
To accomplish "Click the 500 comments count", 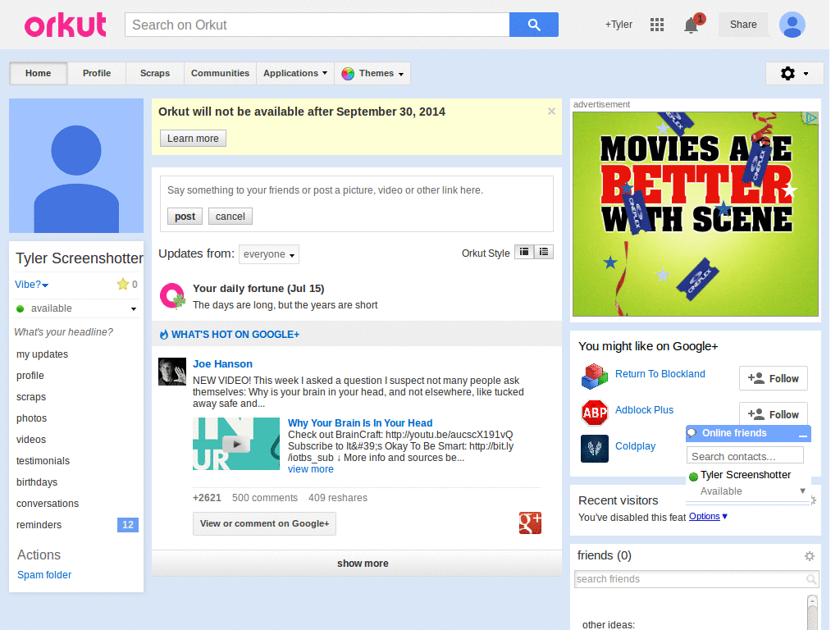I will click(x=265, y=498).
